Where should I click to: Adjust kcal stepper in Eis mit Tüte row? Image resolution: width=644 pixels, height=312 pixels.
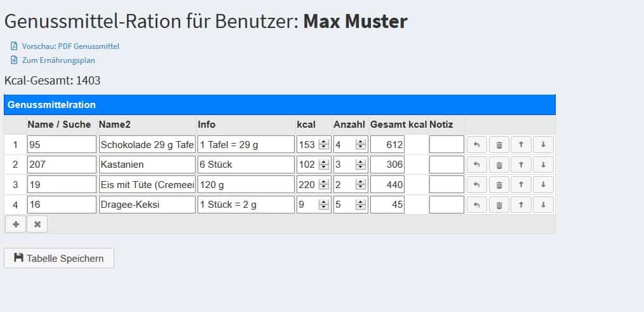tap(324, 184)
